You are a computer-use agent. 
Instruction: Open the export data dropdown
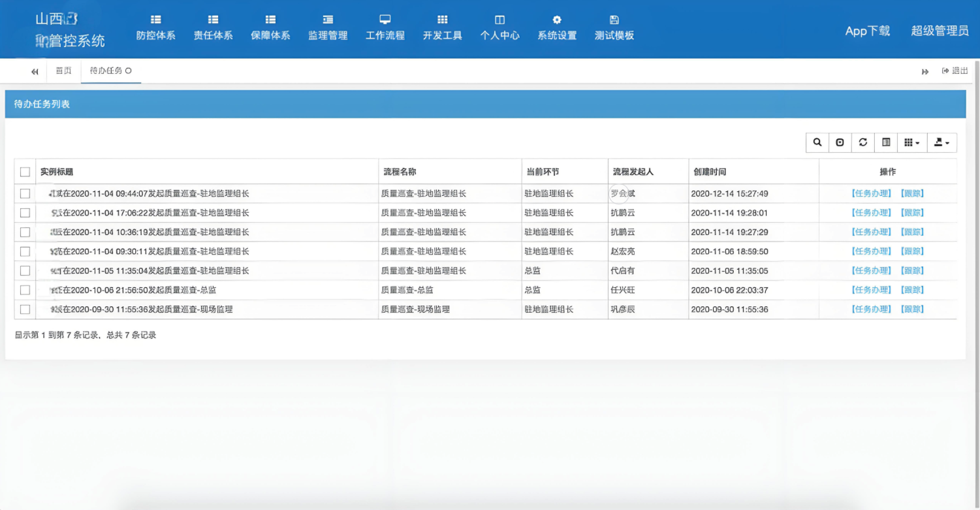point(942,142)
